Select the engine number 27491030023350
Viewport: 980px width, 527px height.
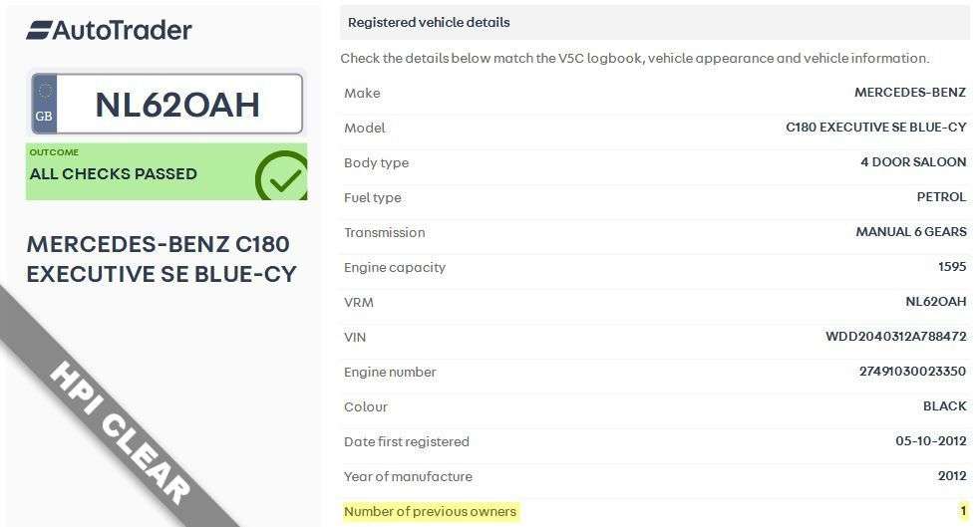pyautogui.click(x=905, y=372)
